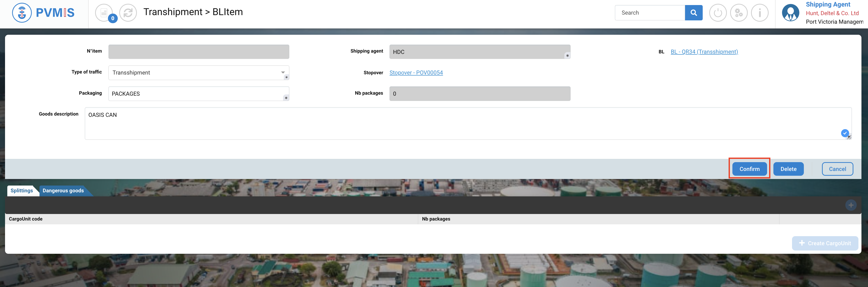
Task: Open the user profile avatar
Action: tap(790, 13)
